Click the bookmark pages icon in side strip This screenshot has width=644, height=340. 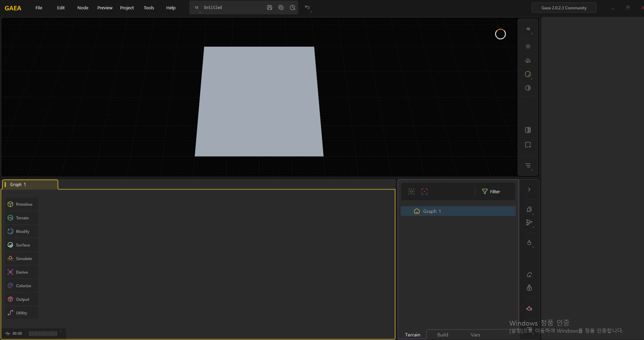[529, 210]
